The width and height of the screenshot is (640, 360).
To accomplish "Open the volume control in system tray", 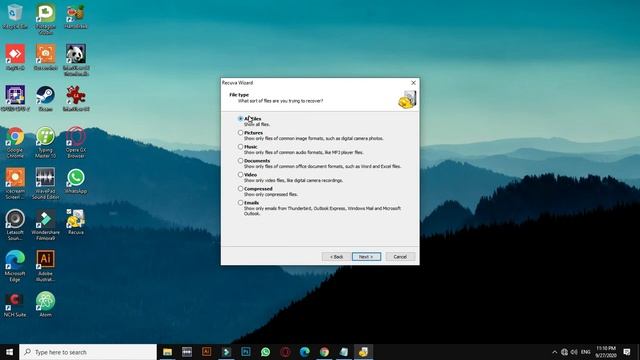I will pyautogui.click(x=574, y=352).
